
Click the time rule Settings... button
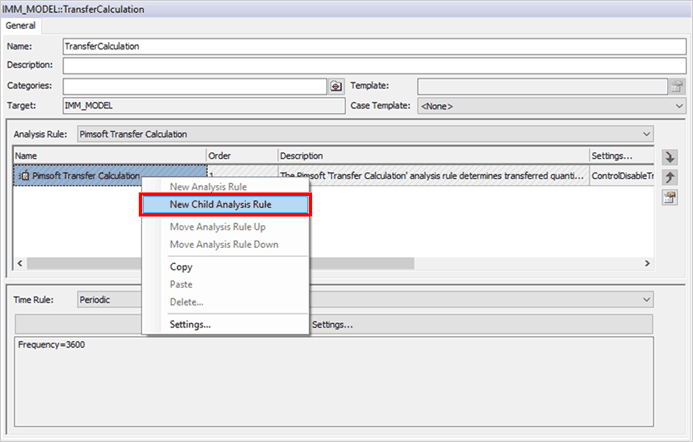tap(333, 324)
